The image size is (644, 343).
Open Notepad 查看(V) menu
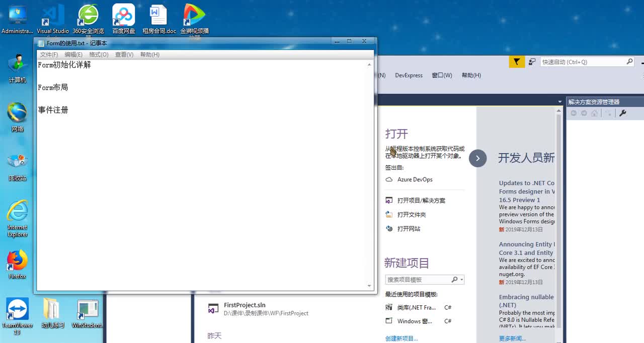pyautogui.click(x=124, y=54)
